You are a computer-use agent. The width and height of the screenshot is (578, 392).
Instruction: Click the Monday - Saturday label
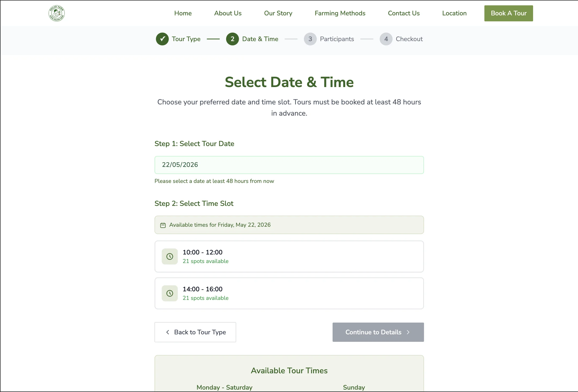point(225,387)
